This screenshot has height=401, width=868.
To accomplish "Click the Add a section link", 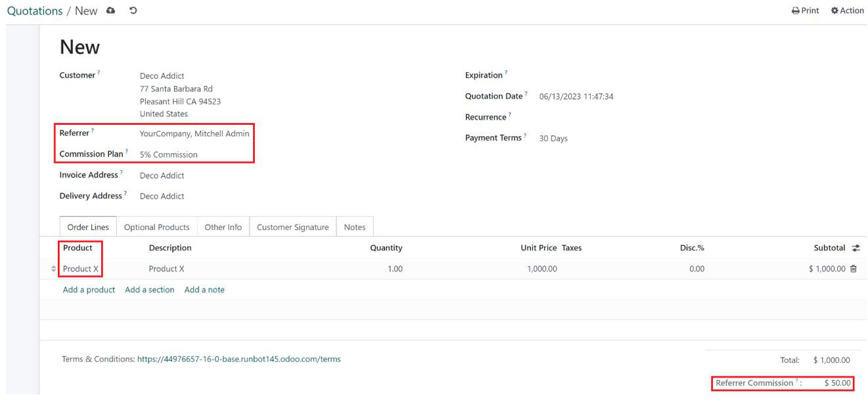I will pos(150,289).
